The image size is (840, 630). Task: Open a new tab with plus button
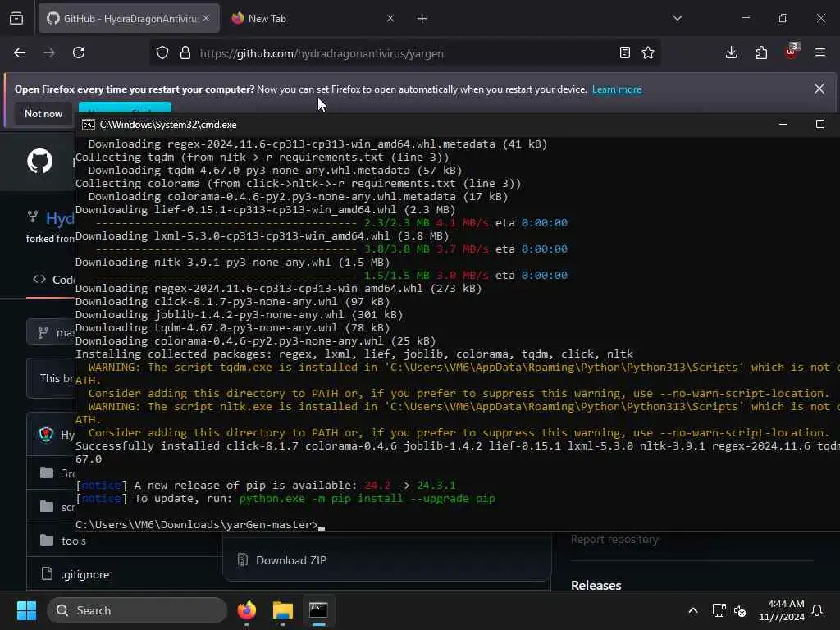point(422,19)
